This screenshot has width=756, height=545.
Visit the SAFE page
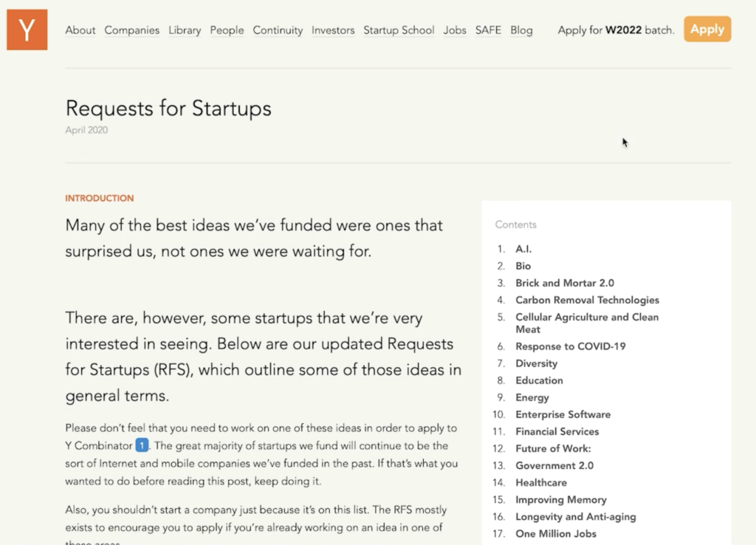(488, 30)
